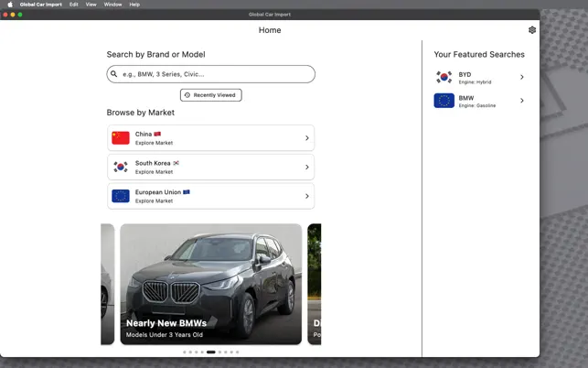This screenshot has height=368, width=588.
Task: Open the View menu
Action: [x=91, y=5]
